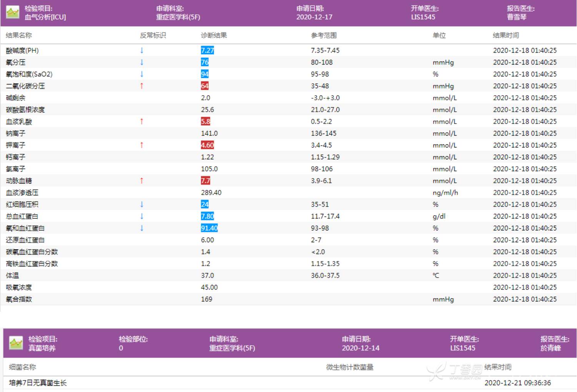Click the 微生物计数菌量 column header
The image size is (577, 392).
click(x=349, y=367)
